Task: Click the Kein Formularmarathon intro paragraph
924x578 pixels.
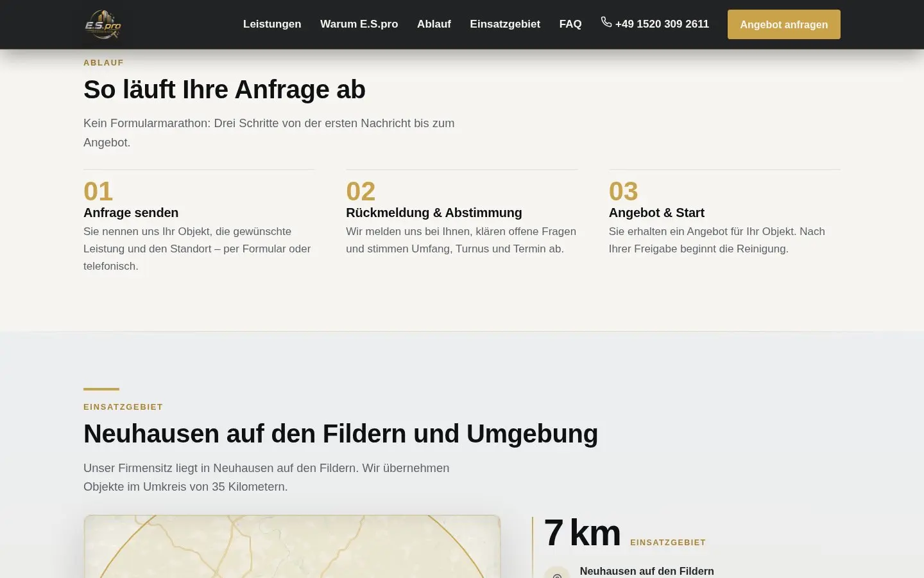Action: [269, 133]
